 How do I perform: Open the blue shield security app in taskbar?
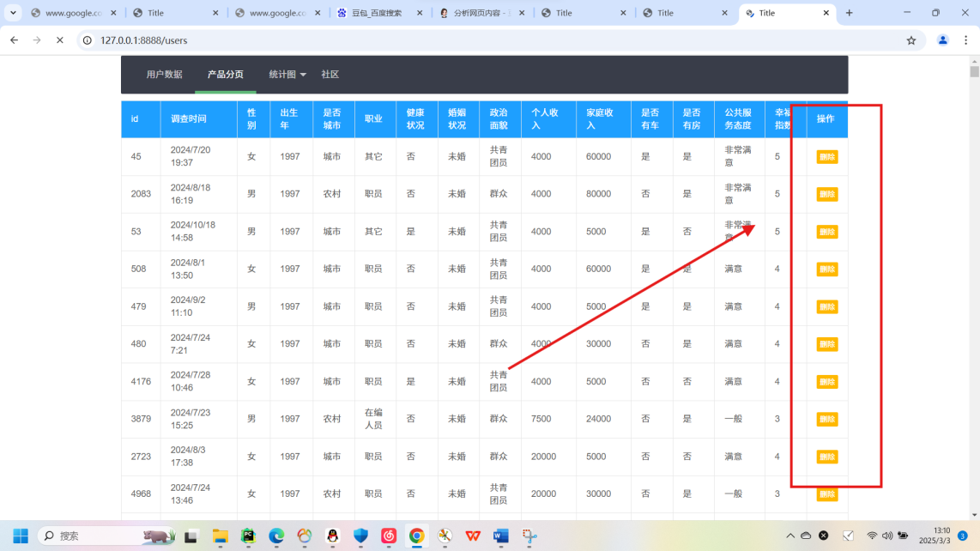[x=360, y=536]
